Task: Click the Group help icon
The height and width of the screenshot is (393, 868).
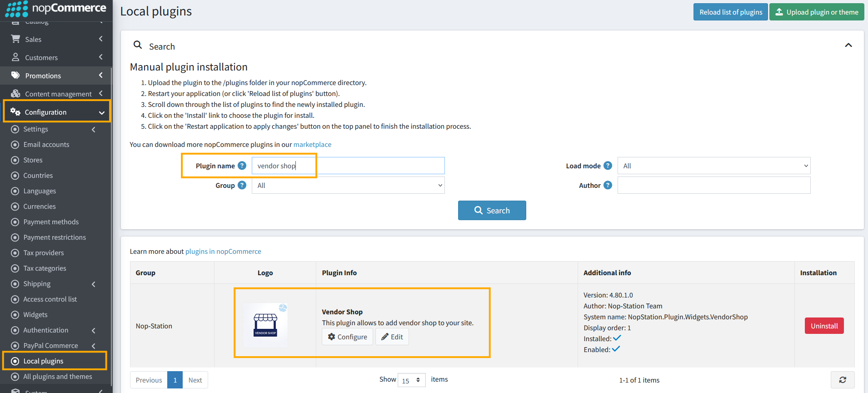Action: coord(242,185)
